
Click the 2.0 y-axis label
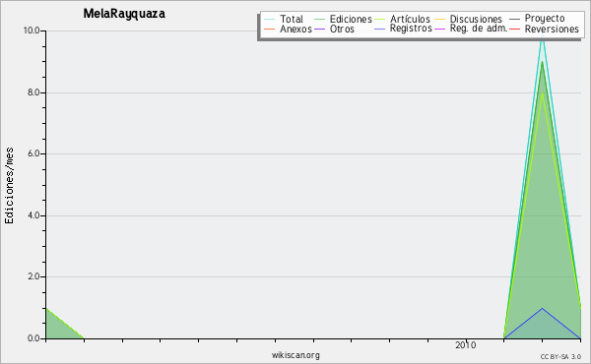(33, 276)
